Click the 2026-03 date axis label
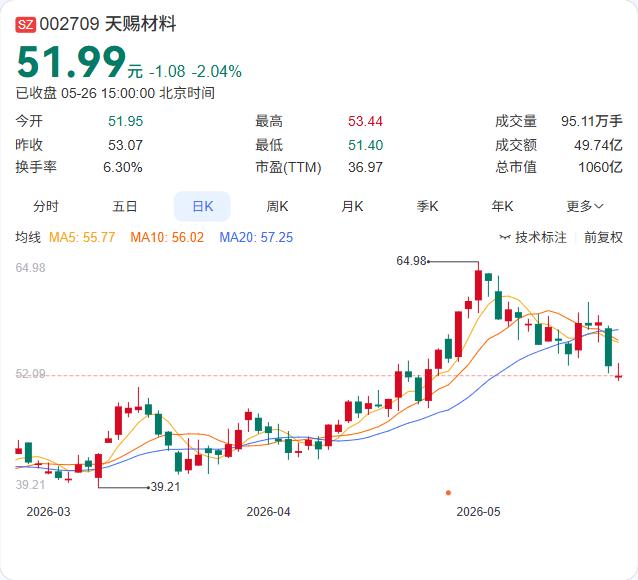The image size is (638, 580). (48, 512)
